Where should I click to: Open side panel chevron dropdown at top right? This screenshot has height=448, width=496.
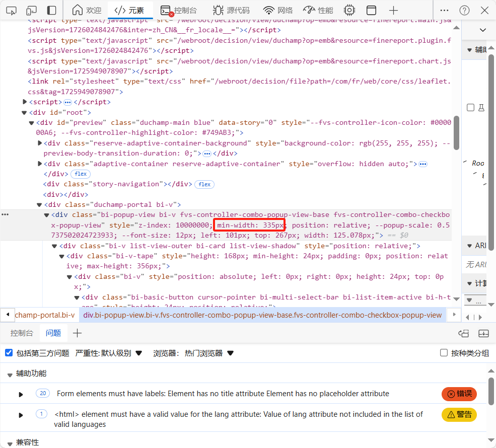click(483, 30)
